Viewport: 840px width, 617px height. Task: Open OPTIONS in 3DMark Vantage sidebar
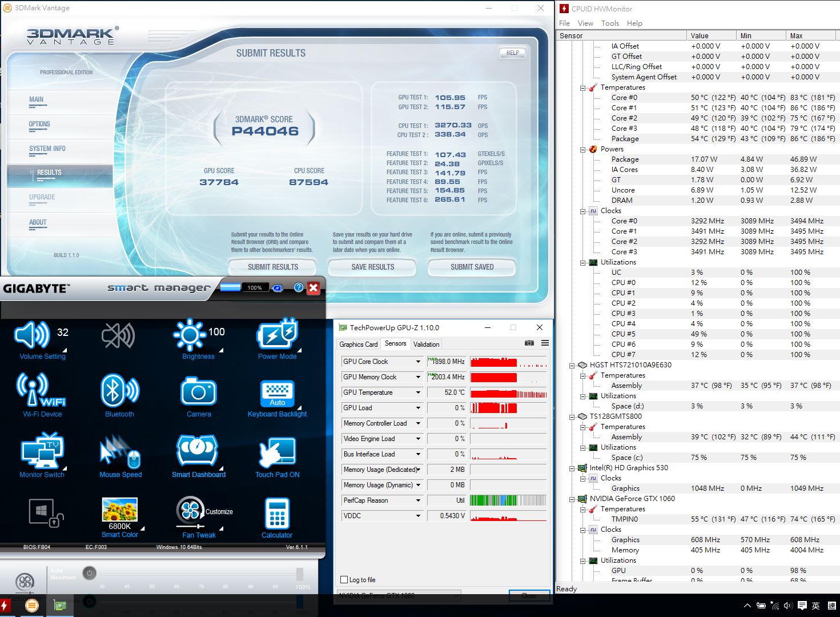point(39,124)
